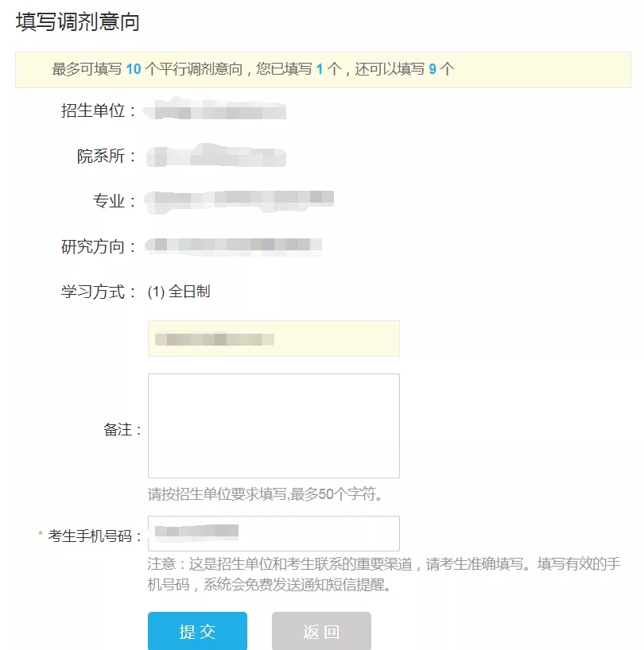Click the 招生单位 label
This screenshot has height=650, width=644.
pos(94,111)
